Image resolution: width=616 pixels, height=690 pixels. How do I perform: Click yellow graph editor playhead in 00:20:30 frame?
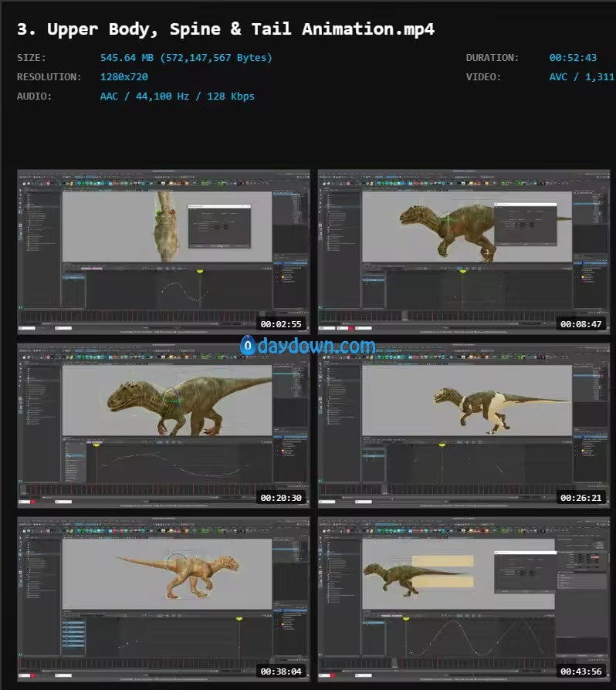pos(96,445)
